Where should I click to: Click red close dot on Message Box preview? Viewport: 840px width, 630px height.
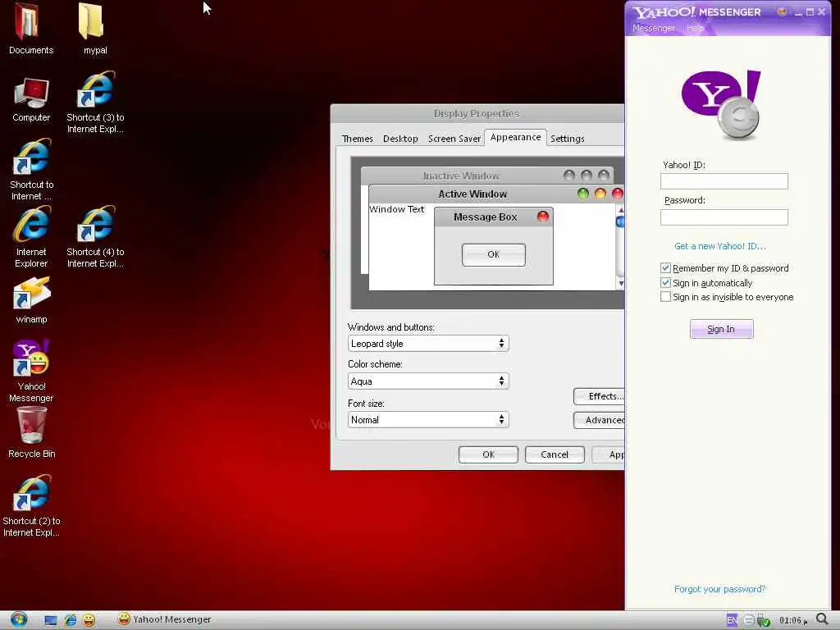tap(543, 217)
